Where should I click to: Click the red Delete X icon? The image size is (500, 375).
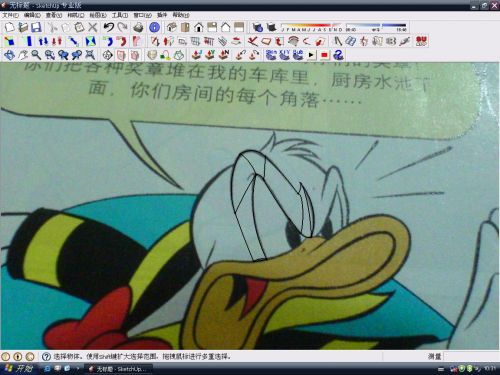point(93,27)
